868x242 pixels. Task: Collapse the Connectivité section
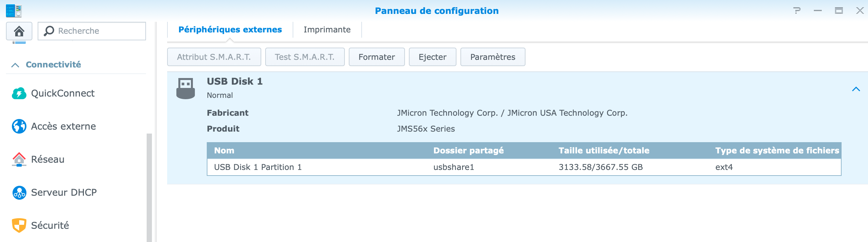click(15, 65)
